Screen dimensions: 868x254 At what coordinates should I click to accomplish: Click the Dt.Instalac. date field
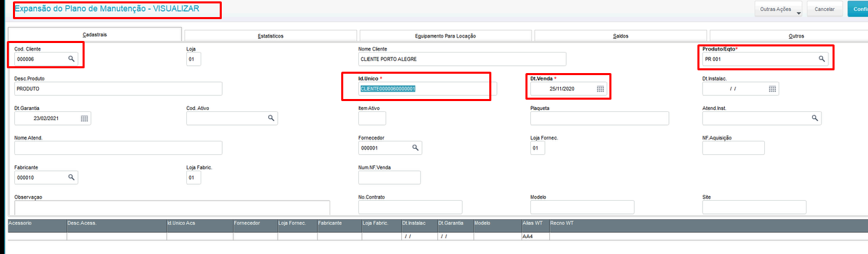coord(740,89)
